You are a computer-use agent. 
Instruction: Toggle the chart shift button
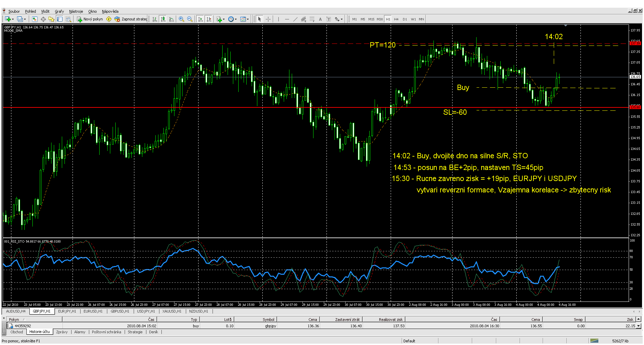[x=209, y=19]
